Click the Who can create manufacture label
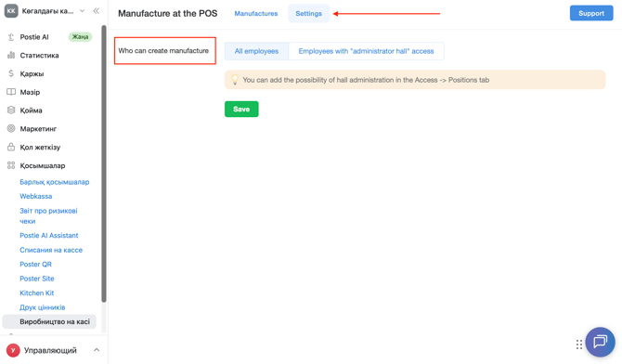Screen dimensions: 622x364 163,51
